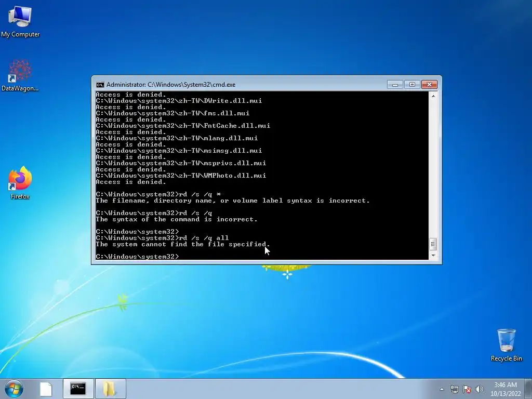
Task: Click the last command prompt line
Action: point(137,257)
